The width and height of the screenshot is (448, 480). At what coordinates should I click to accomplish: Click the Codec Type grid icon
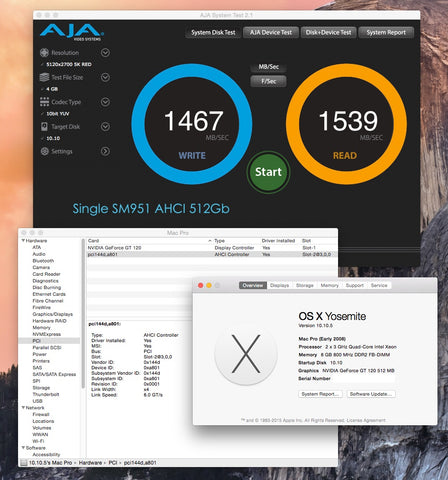tap(44, 102)
